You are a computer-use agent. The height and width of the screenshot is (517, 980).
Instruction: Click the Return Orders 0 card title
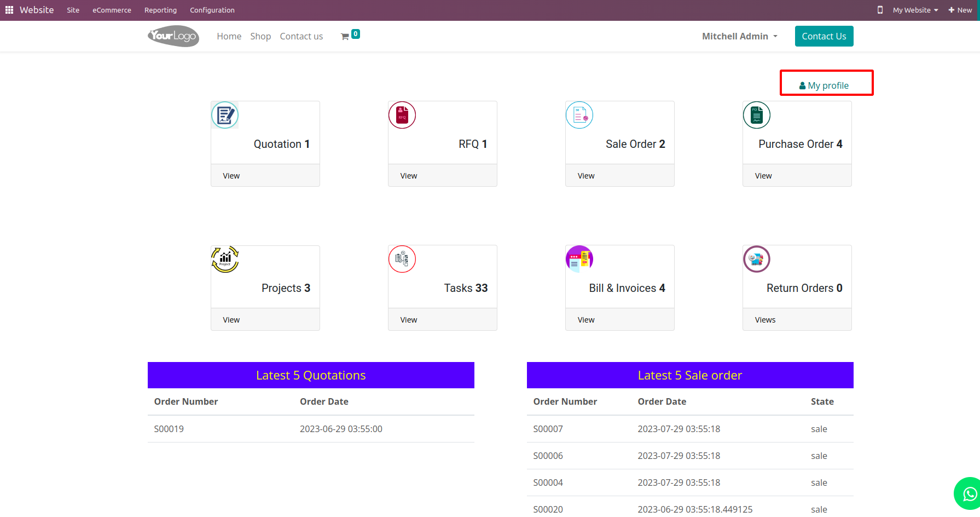804,288
